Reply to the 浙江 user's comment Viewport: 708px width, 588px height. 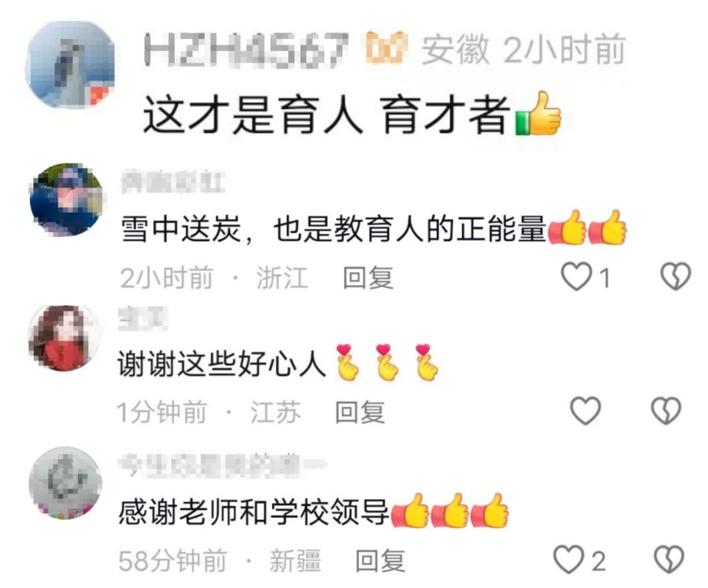click(x=368, y=277)
